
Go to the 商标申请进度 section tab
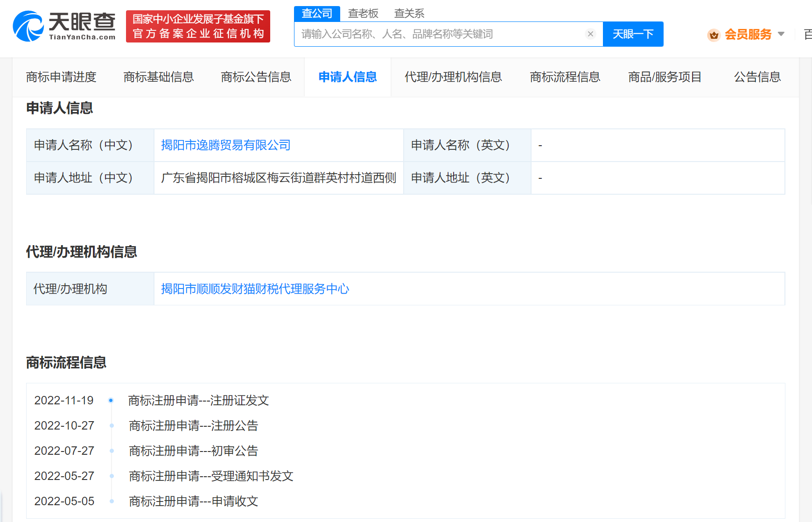[61, 77]
